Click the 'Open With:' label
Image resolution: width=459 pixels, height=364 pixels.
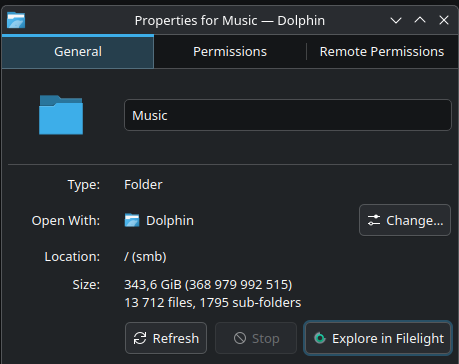point(66,221)
